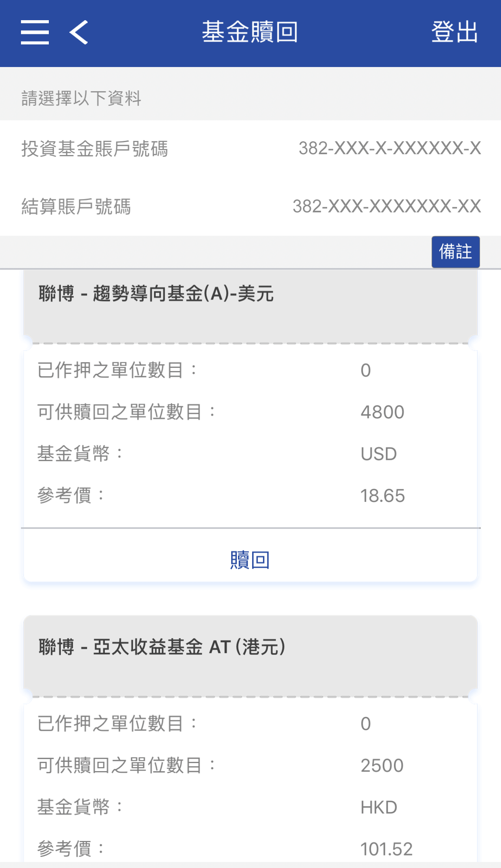Tap the USD fund currency value
Viewport: 501px width, 868px height.
(379, 454)
